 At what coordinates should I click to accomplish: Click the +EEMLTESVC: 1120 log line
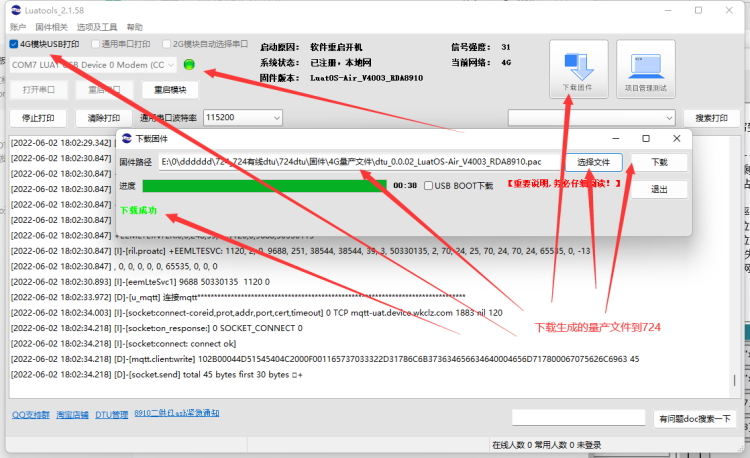300,251
